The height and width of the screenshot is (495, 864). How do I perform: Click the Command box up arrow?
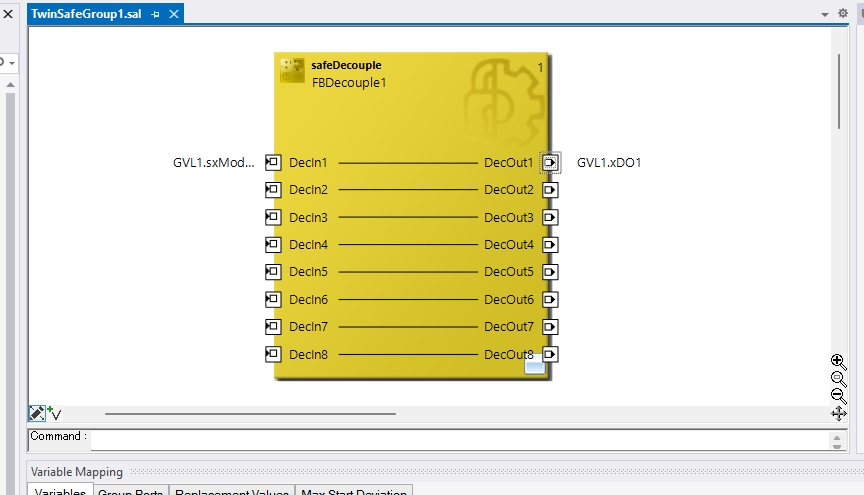click(836, 438)
